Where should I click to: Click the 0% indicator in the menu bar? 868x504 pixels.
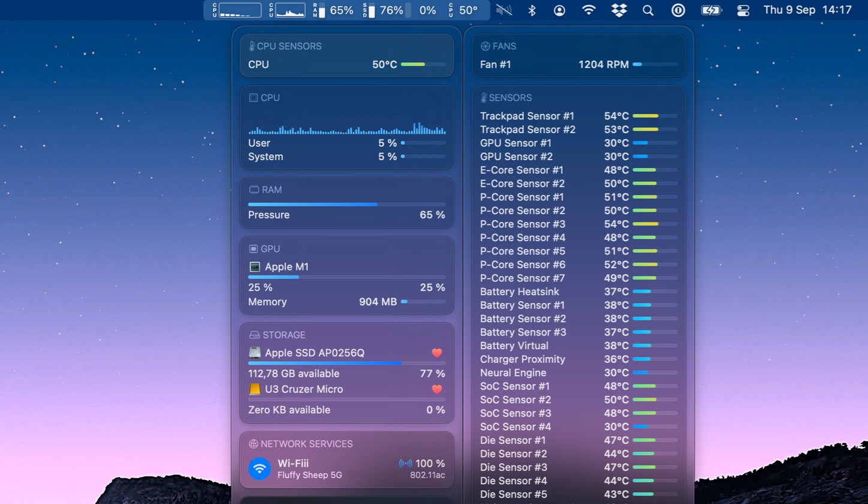[x=421, y=10]
